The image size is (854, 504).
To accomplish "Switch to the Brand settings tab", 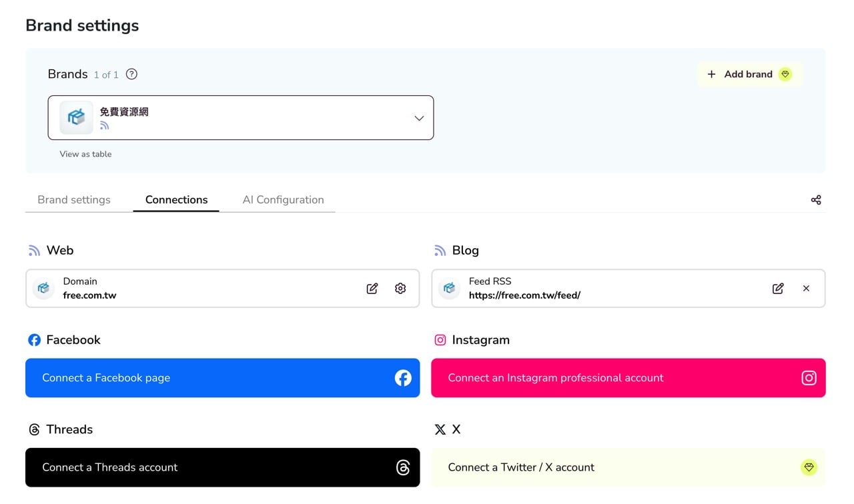I will (x=74, y=200).
